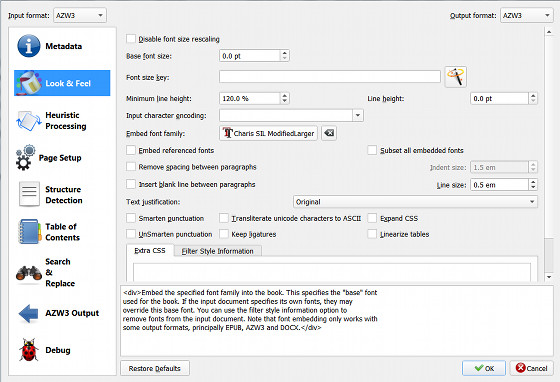Confirm settings with the OK button
The height and width of the screenshot is (382, 560).
[x=484, y=368]
